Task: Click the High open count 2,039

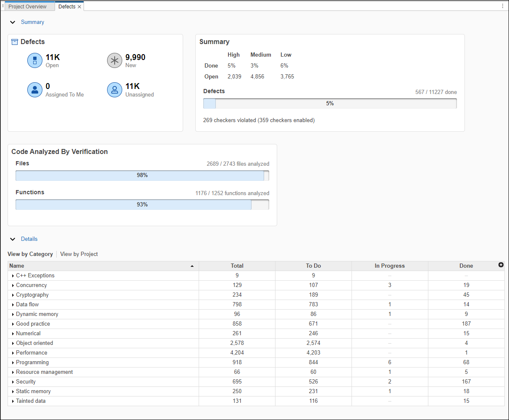Action: [x=234, y=77]
